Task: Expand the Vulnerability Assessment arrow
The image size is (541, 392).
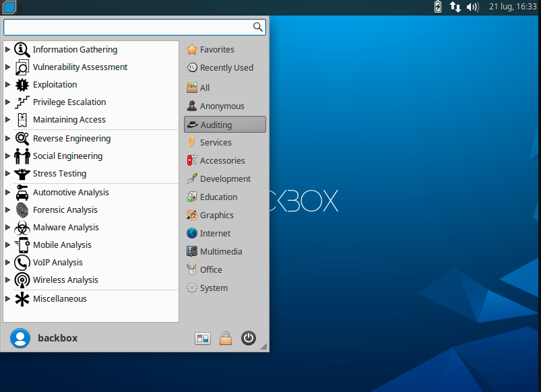Action: [x=7, y=67]
